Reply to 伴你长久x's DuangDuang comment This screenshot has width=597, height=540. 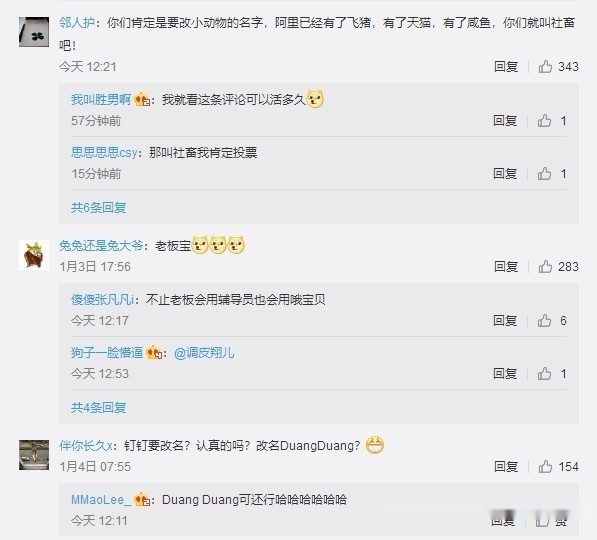tap(506, 467)
